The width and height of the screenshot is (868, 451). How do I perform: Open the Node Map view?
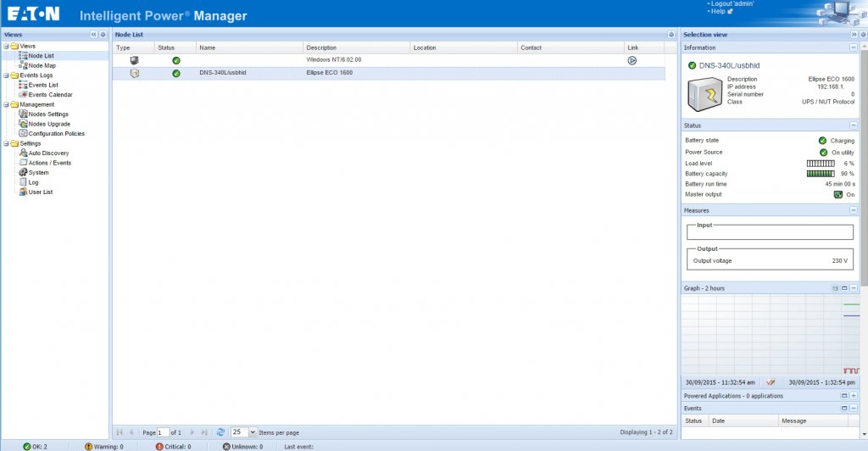click(42, 65)
